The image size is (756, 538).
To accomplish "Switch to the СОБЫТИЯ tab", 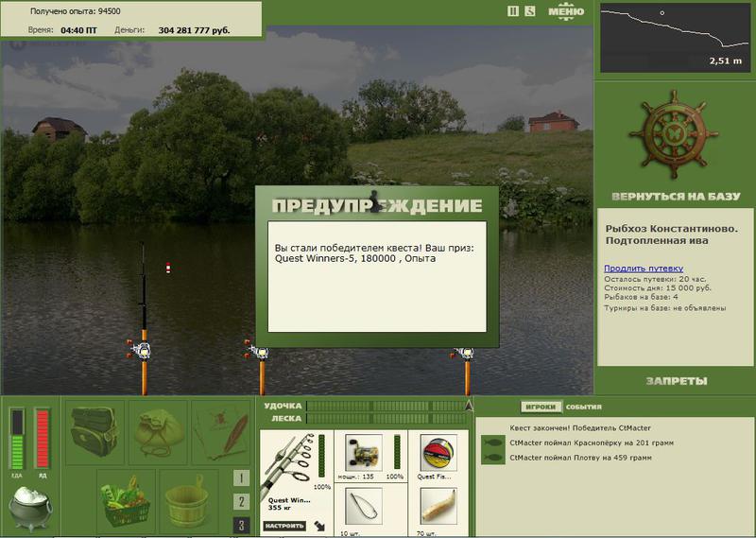I will (x=583, y=407).
